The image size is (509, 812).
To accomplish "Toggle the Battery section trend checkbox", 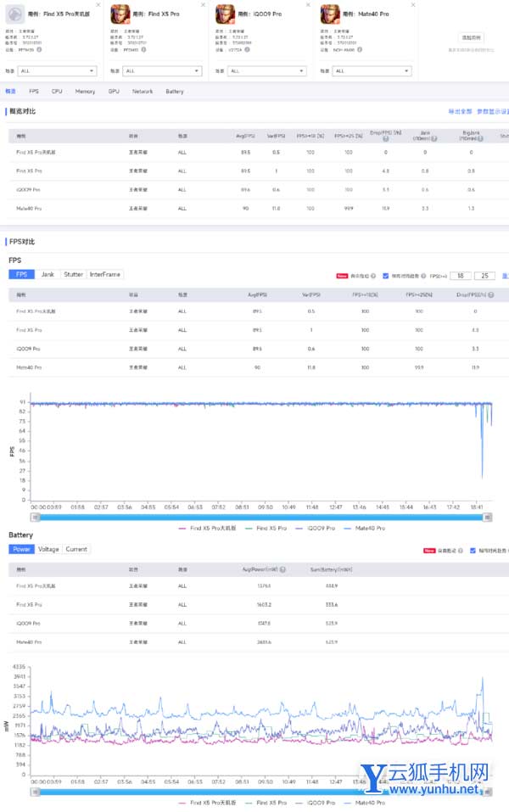I will tap(473, 551).
